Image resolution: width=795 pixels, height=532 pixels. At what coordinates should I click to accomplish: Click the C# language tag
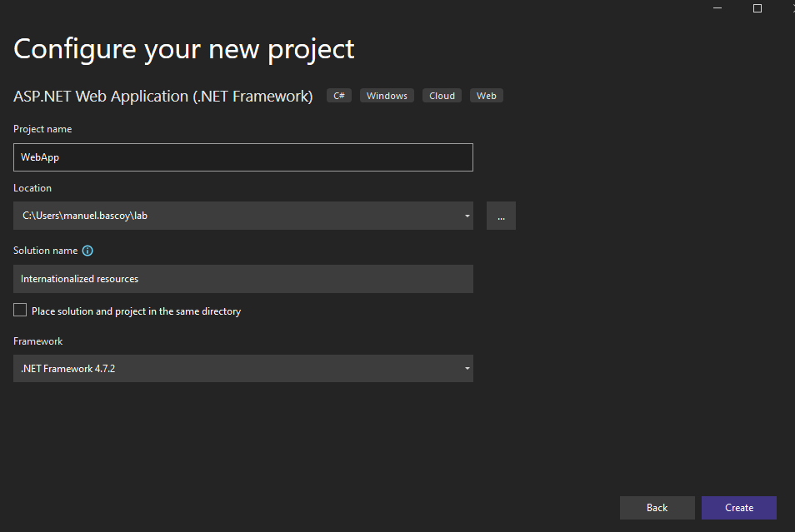point(339,96)
